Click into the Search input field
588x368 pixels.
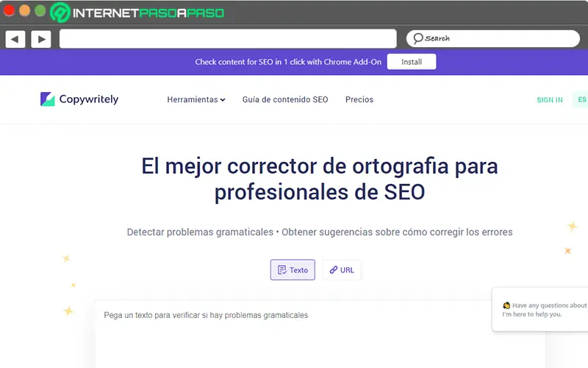click(492, 38)
